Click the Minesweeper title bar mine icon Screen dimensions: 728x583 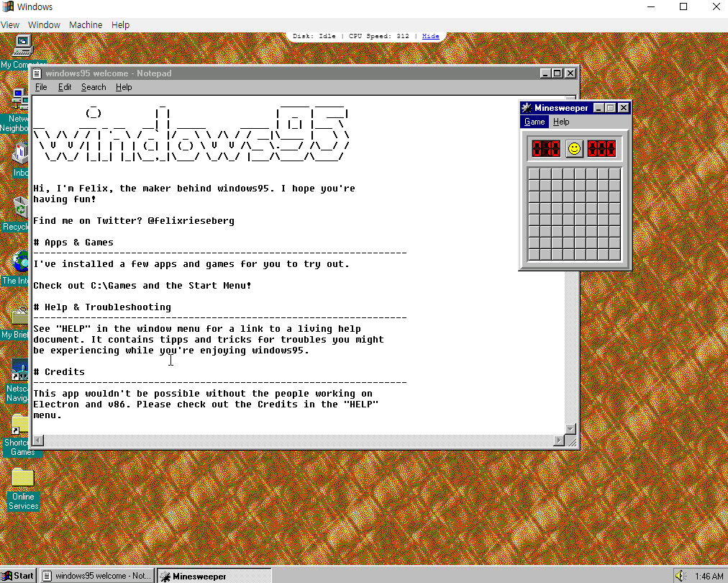(x=527, y=108)
